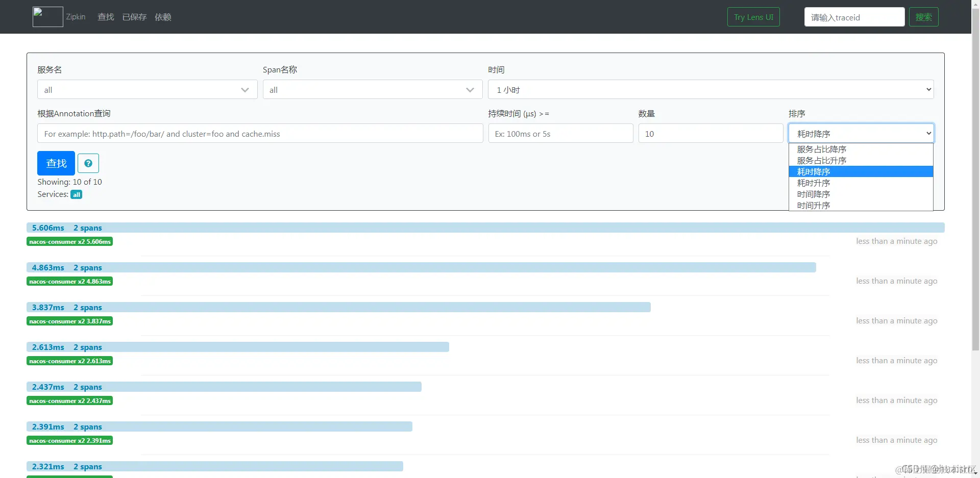Open the 3.837ms trace bar

338,307
